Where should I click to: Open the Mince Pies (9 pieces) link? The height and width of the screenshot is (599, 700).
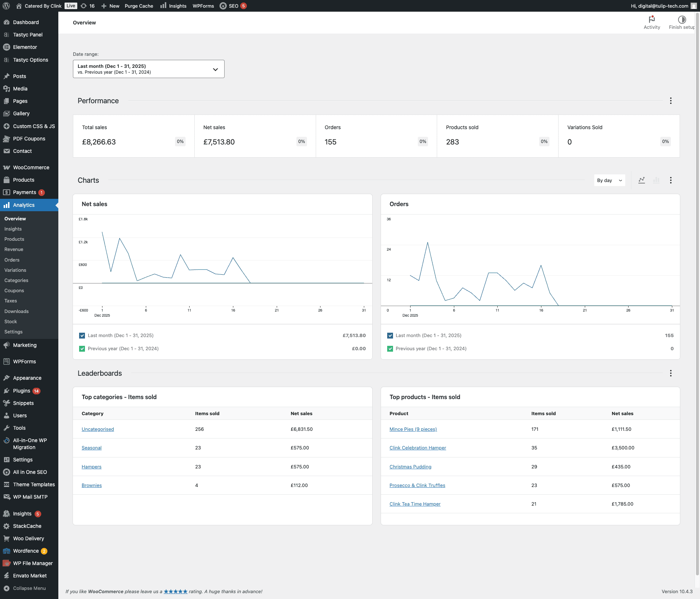[x=413, y=429]
